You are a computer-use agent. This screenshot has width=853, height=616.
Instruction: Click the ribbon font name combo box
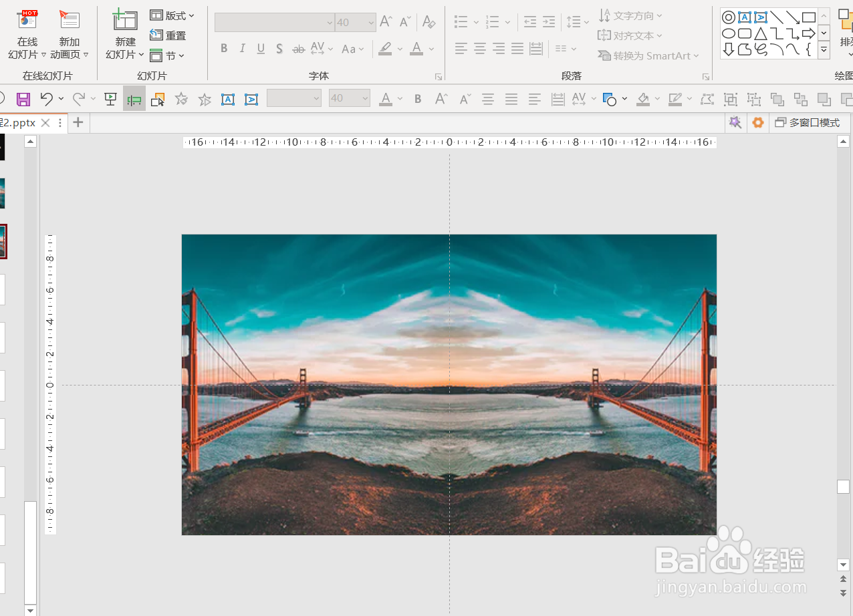(x=274, y=23)
